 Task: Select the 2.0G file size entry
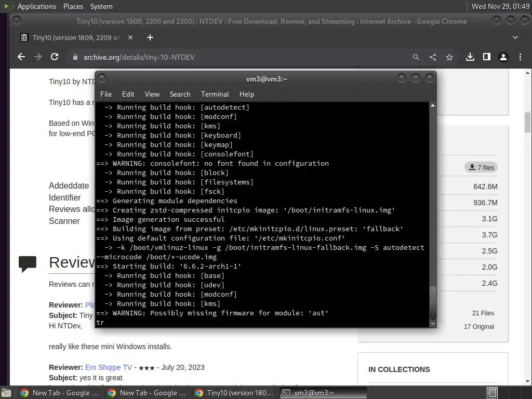[x=489, y=267]
